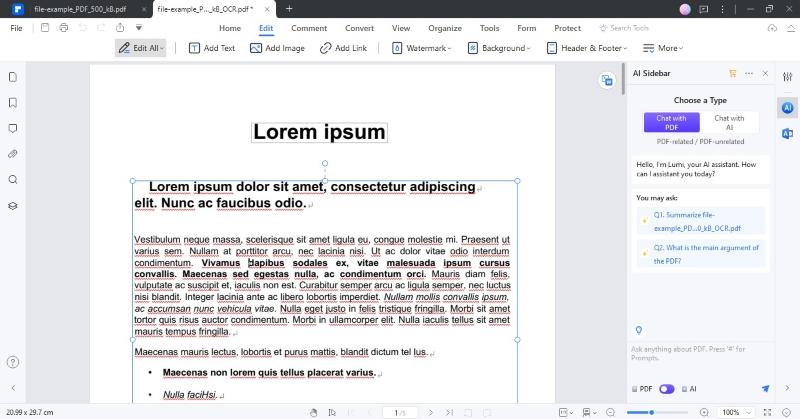Select the Add Text tool
Viewport: 800px width, 419px height.
212,48
